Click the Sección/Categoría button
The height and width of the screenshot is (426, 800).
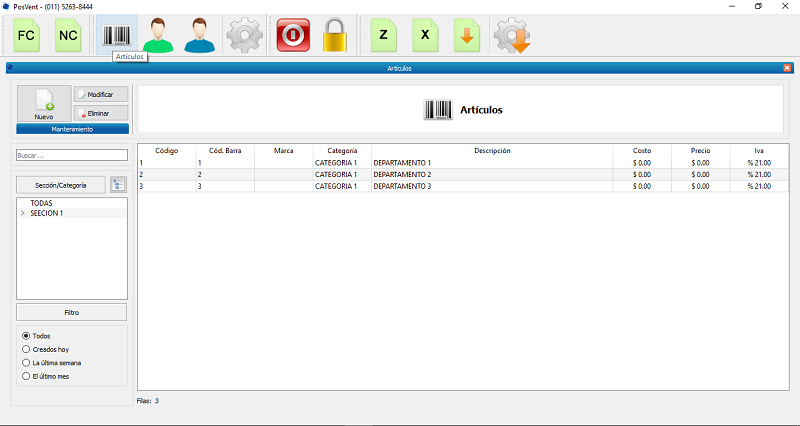click(x=61, y=185)
